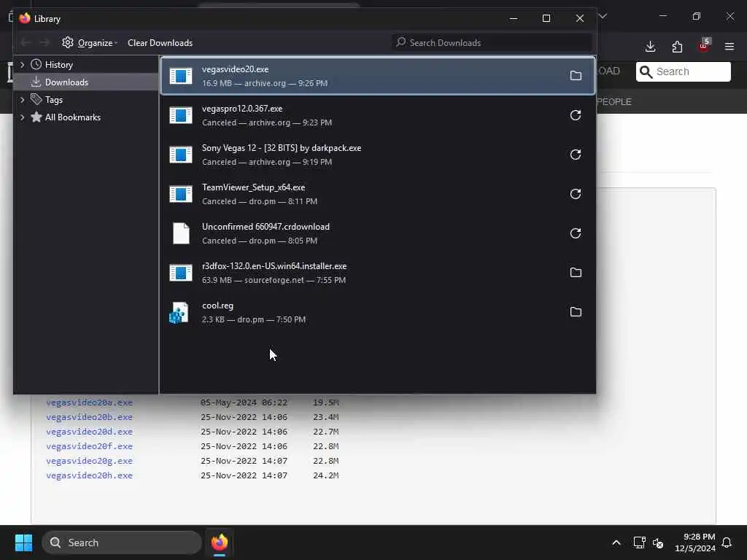
Task: Click the cool.reg registry file icon
Action: point(179,313)
